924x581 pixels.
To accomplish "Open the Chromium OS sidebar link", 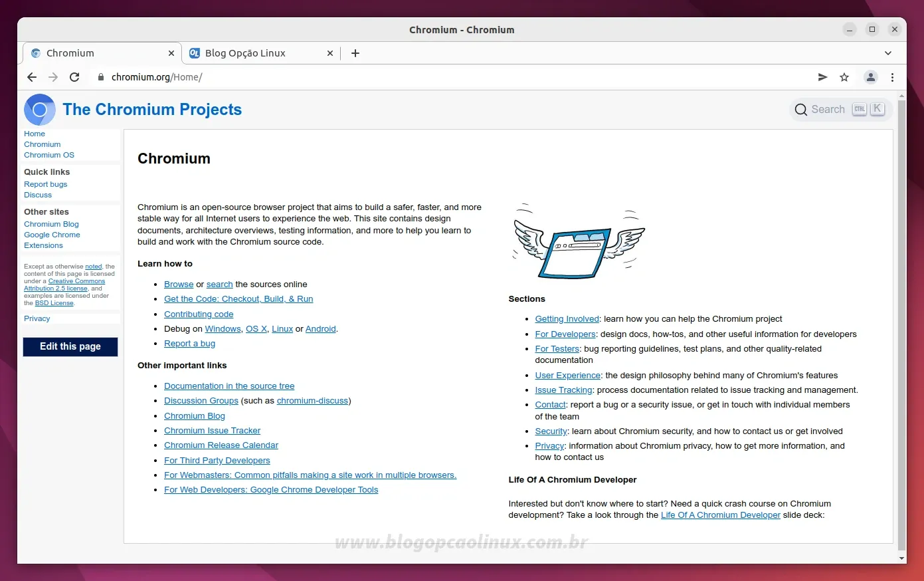I will (x=49, y=155).
